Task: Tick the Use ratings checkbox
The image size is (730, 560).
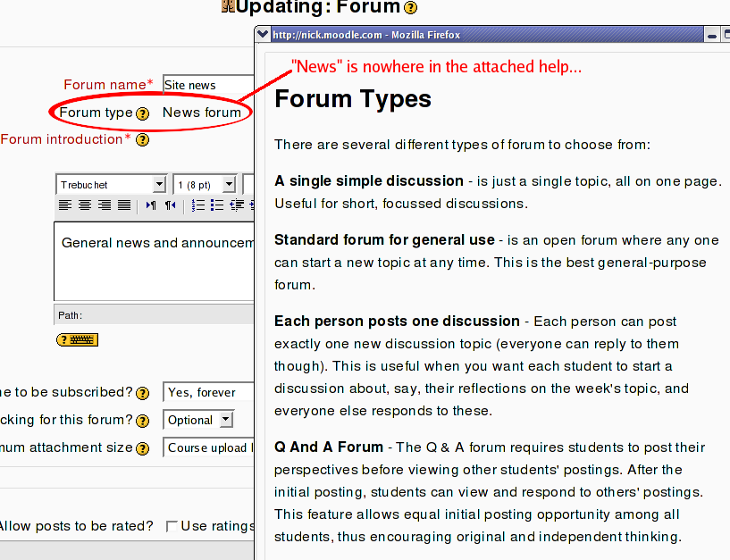Action: click(172, 526)
